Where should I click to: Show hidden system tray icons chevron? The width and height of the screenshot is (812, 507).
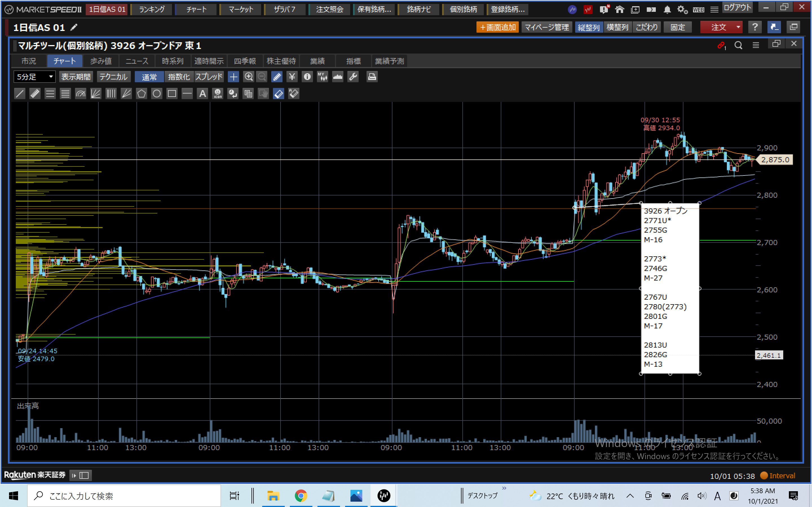click(x=630, y=496)
